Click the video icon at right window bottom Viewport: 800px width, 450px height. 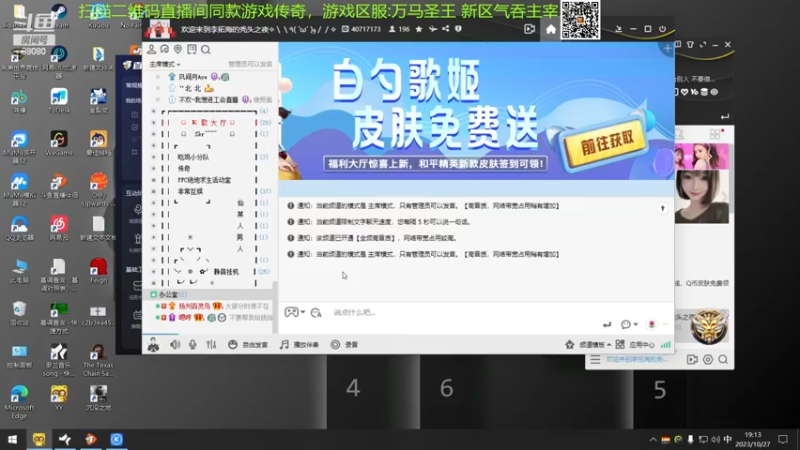tap(692, 360)
